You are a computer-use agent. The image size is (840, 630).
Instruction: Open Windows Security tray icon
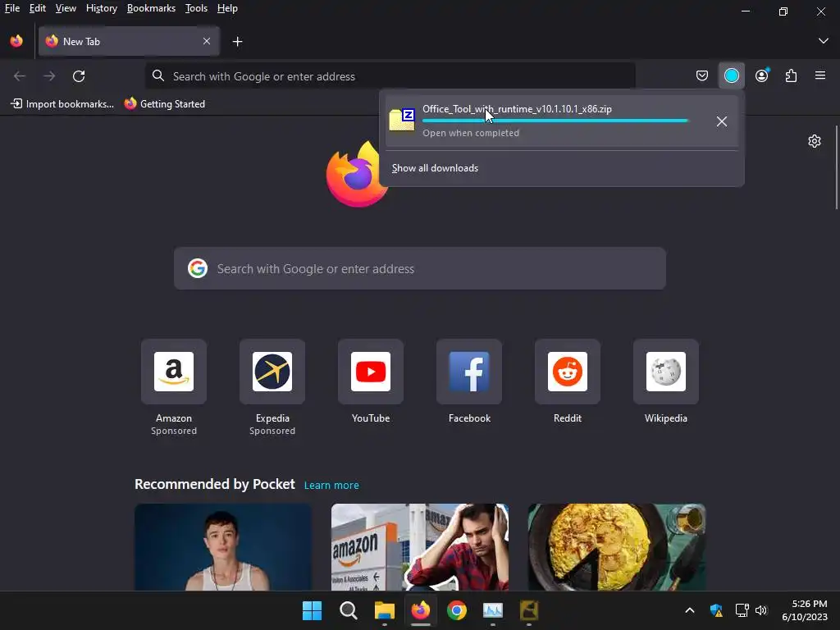716,610
